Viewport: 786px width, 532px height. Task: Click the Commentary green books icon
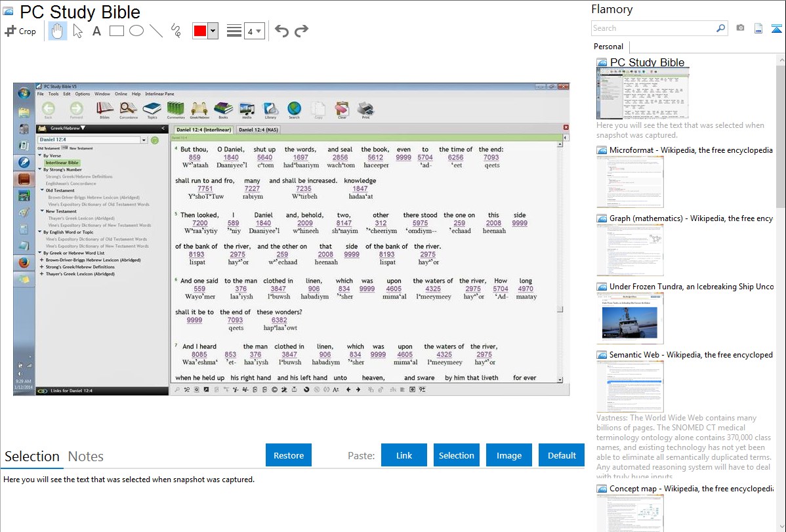point(176,110)
